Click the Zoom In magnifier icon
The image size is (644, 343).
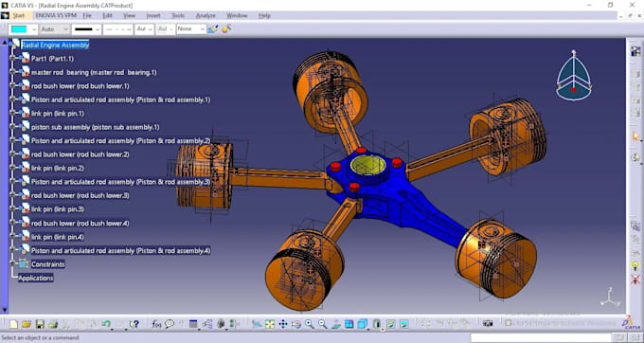(x=310, y=324)
